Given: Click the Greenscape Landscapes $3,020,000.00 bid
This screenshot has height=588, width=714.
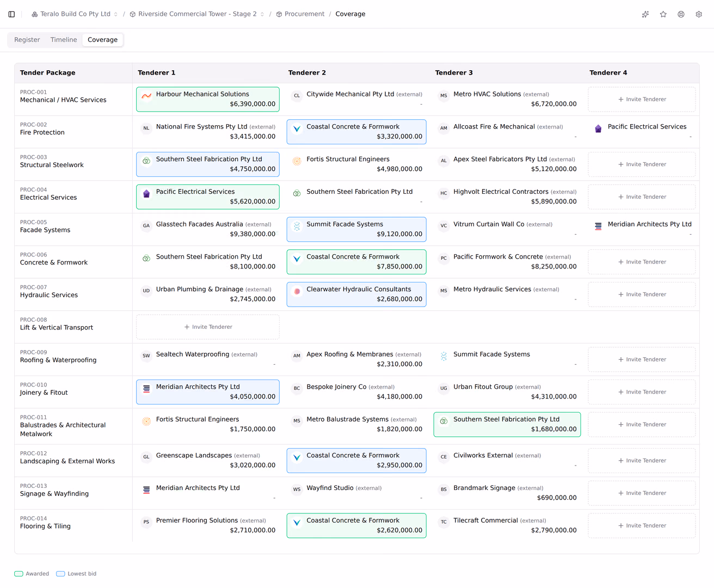Looking at the screenshot, I should tap(208, 461).
